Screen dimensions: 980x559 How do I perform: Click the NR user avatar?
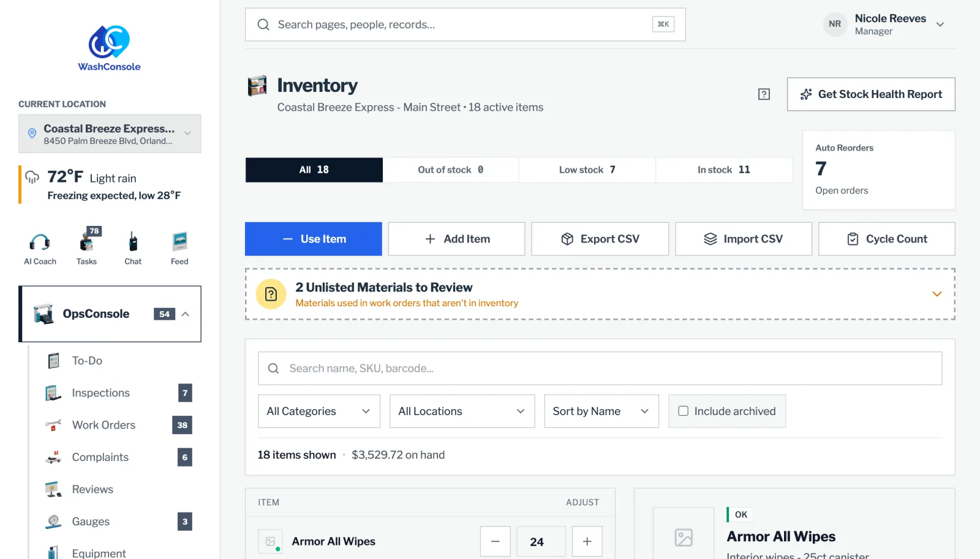[x=835, y=24]
